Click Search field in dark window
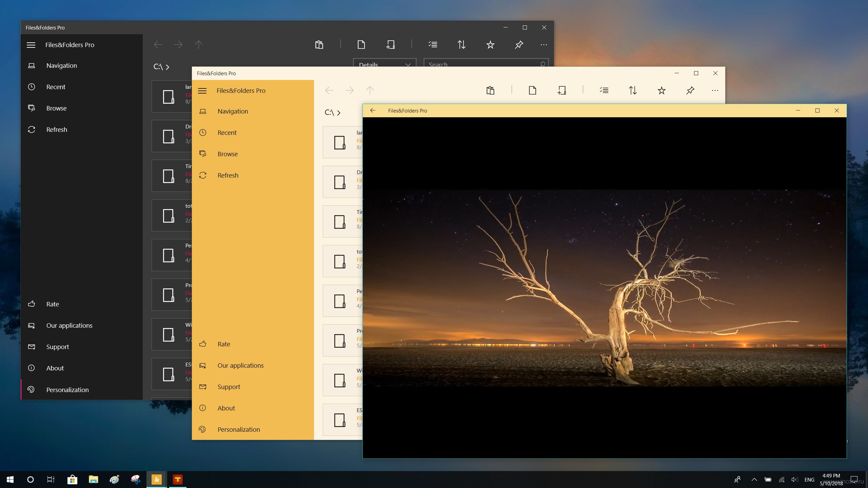868x488 pixels. pos(486,63)
